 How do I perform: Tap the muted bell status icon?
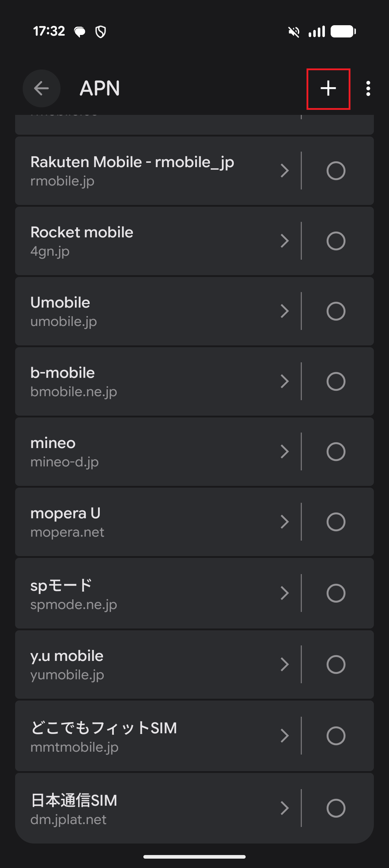[294, 32]
